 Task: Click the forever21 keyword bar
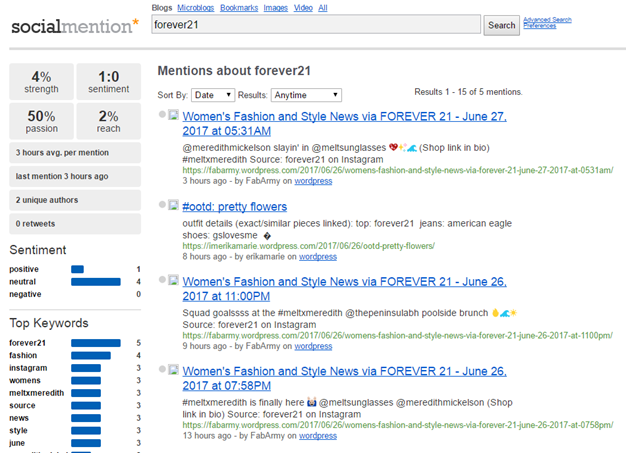pyautogui.click(x=96, y=343)
